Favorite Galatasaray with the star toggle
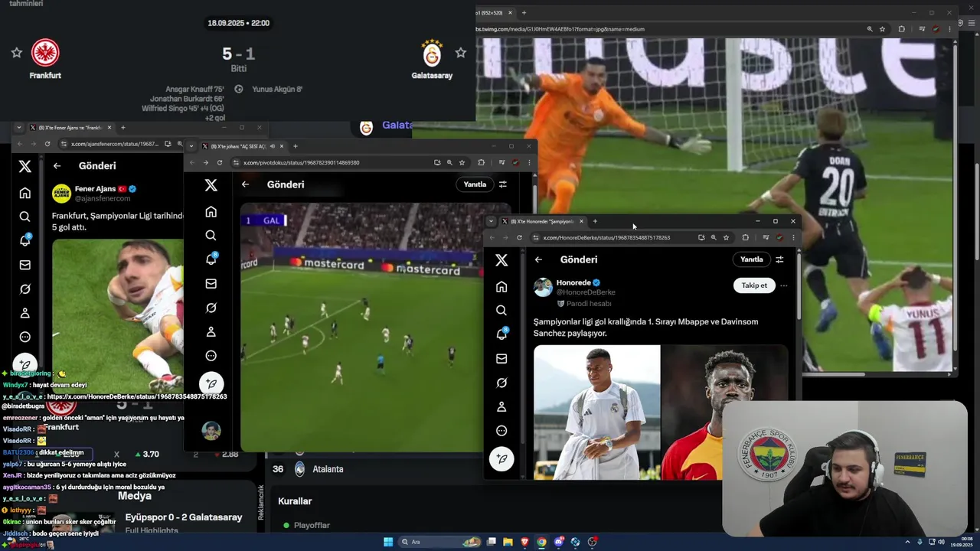The width and height of the screenshot is (980, 551). pos(460,53)
